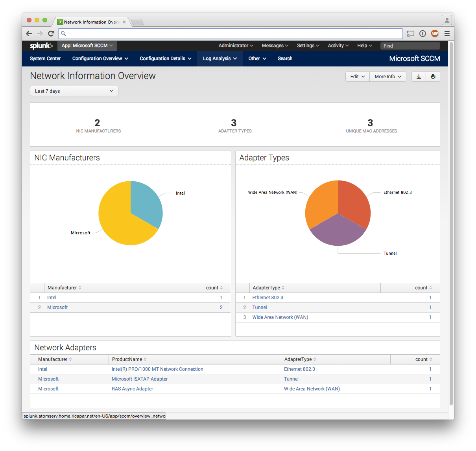Change the Last 7 days time range
Screen dimensions: 476x451
click(x=74, y=91)
